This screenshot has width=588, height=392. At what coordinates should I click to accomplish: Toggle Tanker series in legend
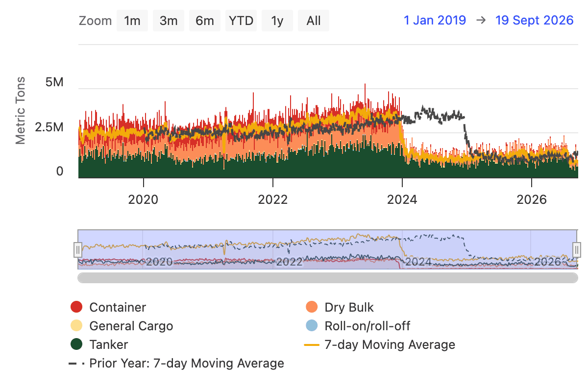tap(99, 344)
